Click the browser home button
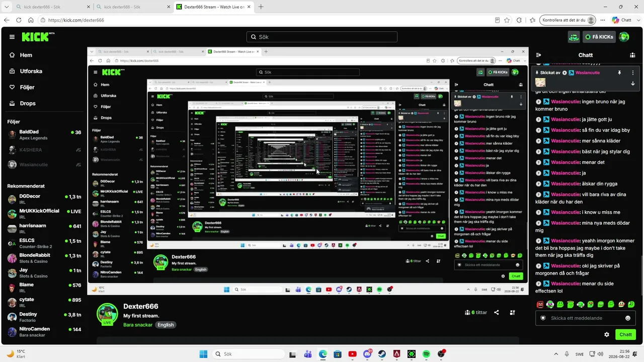Screen dimensions: 644x362 (31, 20)
